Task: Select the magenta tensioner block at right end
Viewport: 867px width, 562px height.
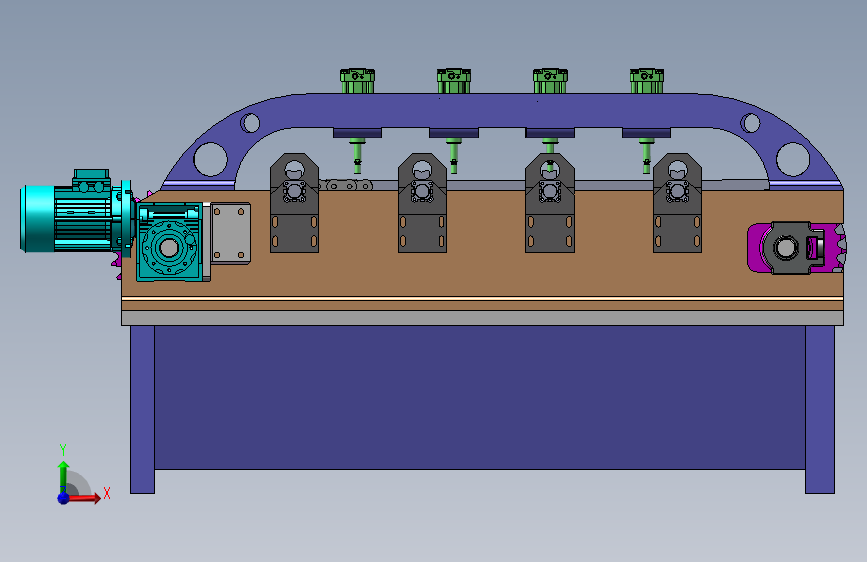Action: click(755, 248)
